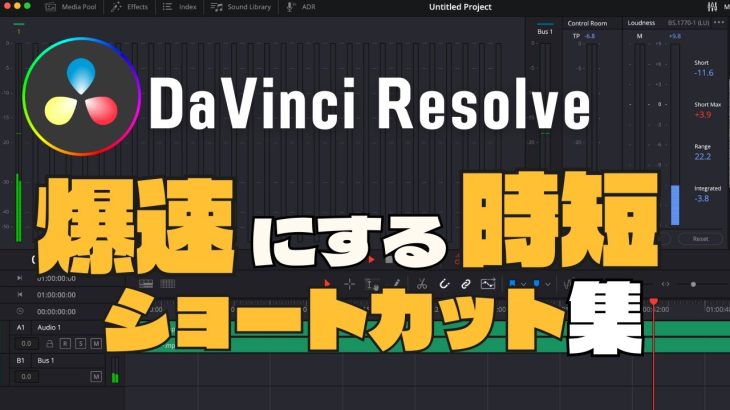Click the Audio 1 track name

point(49,328)
